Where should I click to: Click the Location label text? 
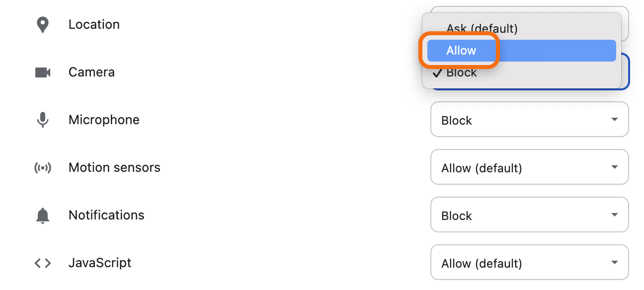pos(94,25)
